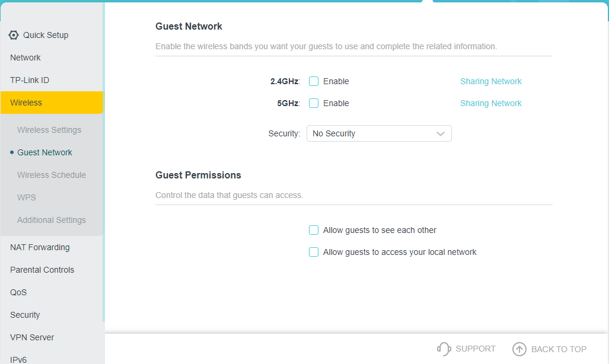Open the Network sidebar menu

(26, 58)
